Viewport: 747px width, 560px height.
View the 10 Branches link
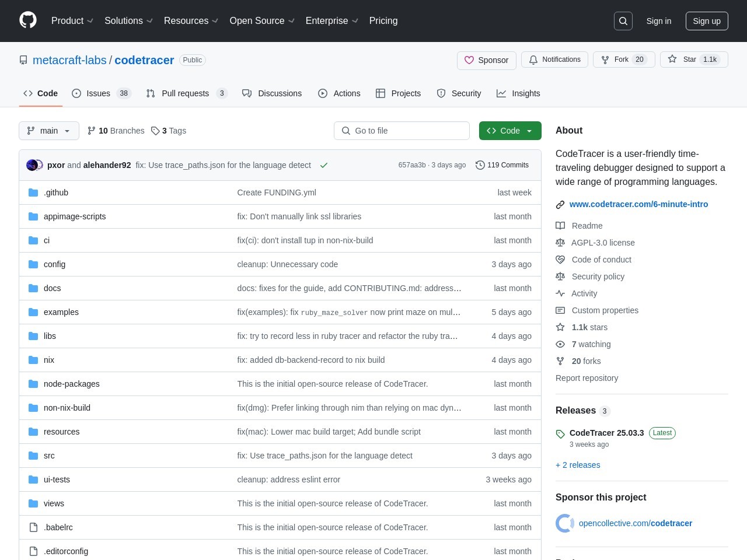pos(116,131)
